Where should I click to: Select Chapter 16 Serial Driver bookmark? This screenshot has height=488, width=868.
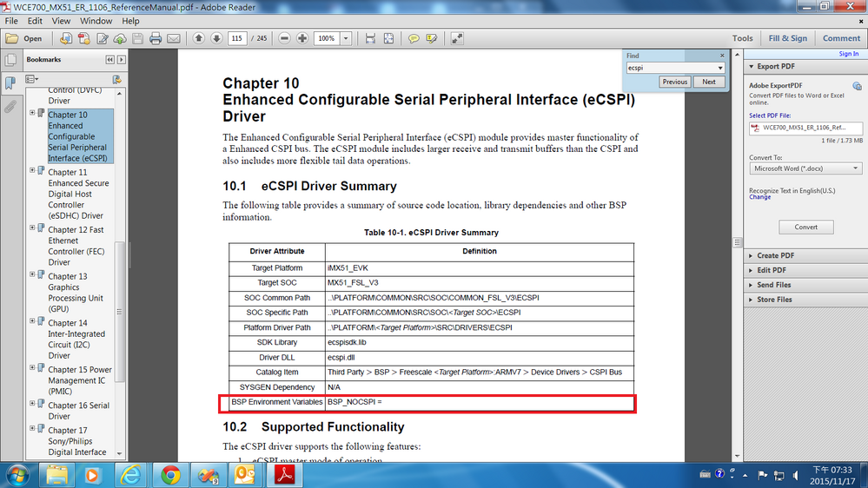point(78,411)
